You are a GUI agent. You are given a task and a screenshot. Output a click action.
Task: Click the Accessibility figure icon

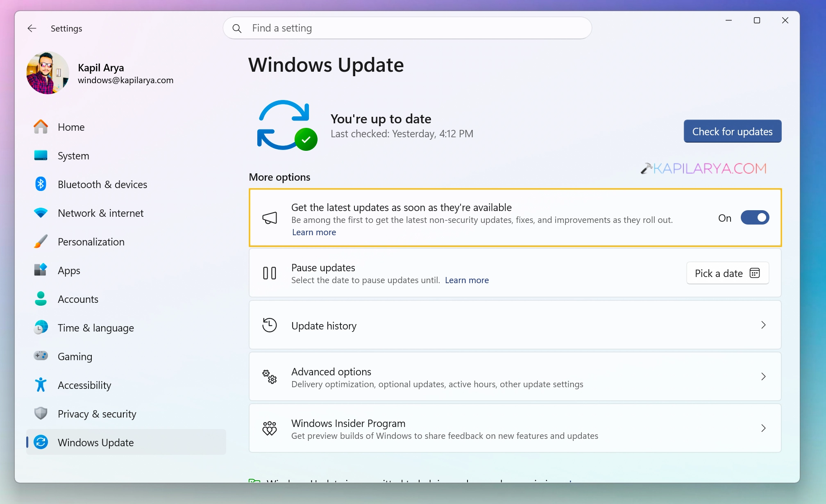coord(41,385)
